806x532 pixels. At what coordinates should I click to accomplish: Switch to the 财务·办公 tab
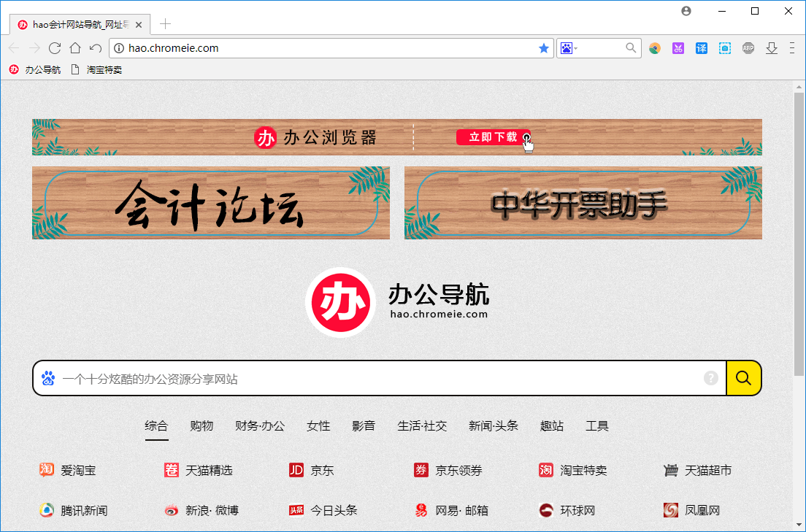click(x=260, y=425)
